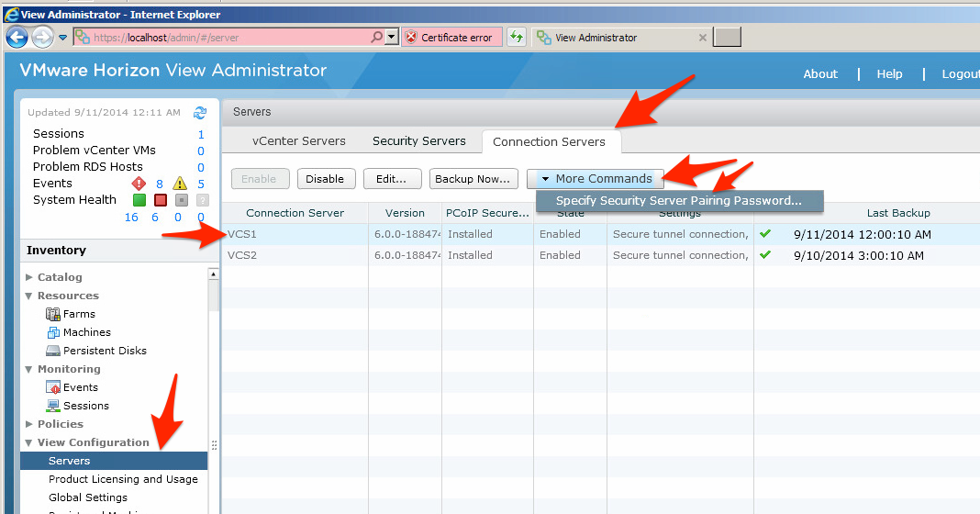The width and height of the screenshot is (980, 514).
Task: Click the yellow warning Events icon
Action: (181, 184)
